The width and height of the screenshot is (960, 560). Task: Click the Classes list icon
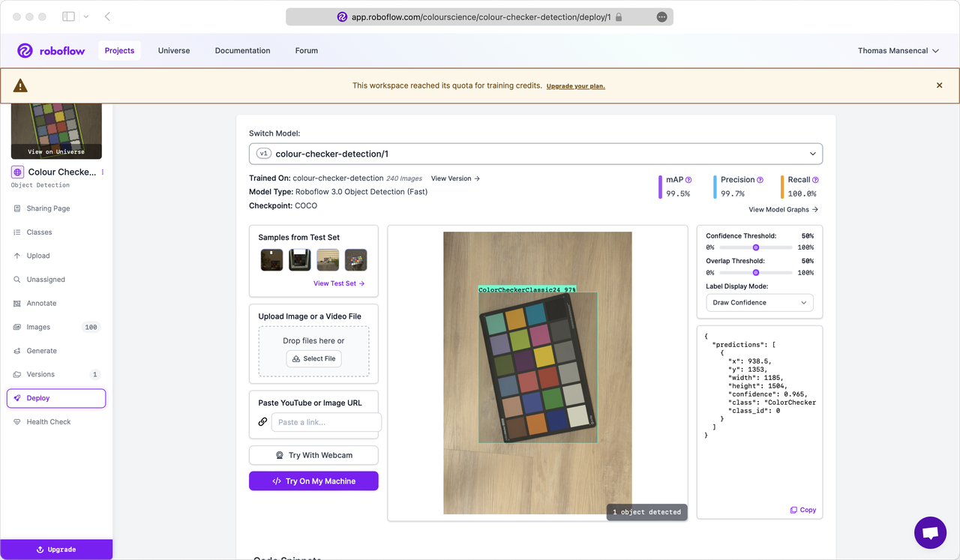coord(17,232)
